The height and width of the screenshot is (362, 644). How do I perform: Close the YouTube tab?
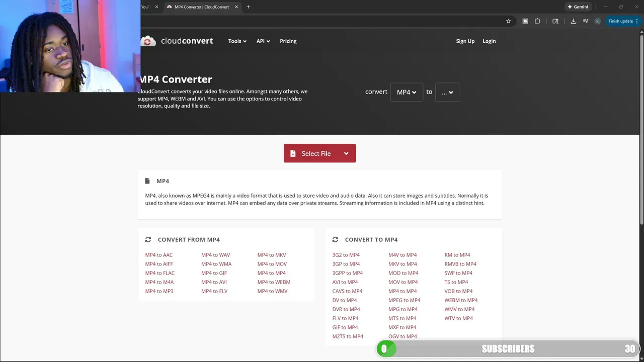tap(156, 7)
